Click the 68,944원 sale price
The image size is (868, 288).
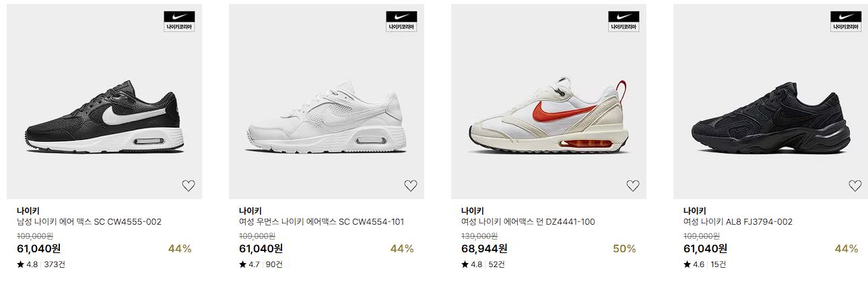(x=483, y=249)
